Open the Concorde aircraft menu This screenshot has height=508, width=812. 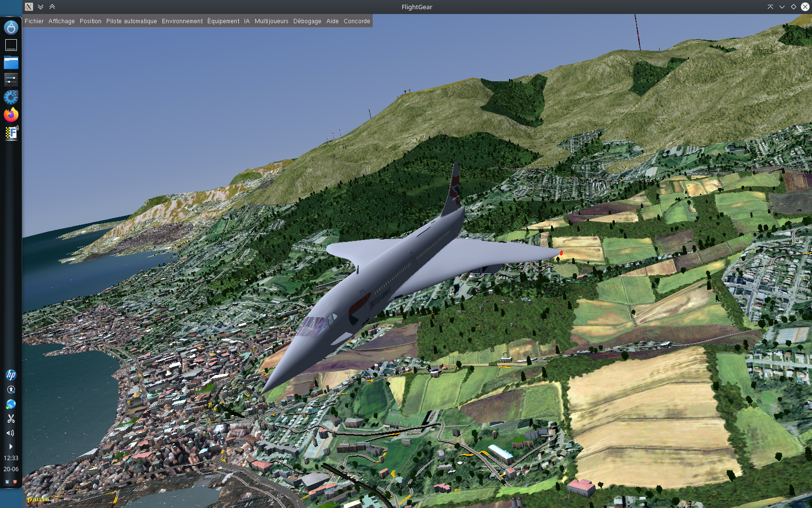(x=357, y=21)
